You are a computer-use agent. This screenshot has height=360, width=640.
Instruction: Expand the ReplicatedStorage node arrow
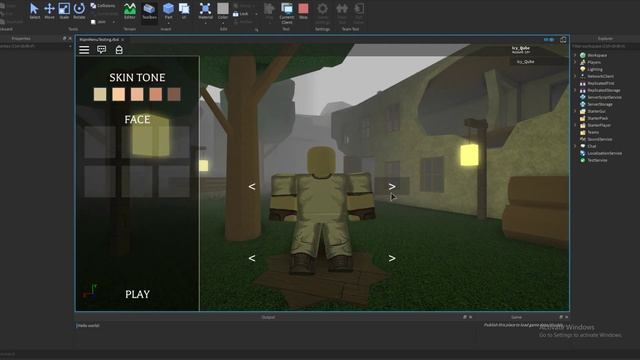[576, 90]
